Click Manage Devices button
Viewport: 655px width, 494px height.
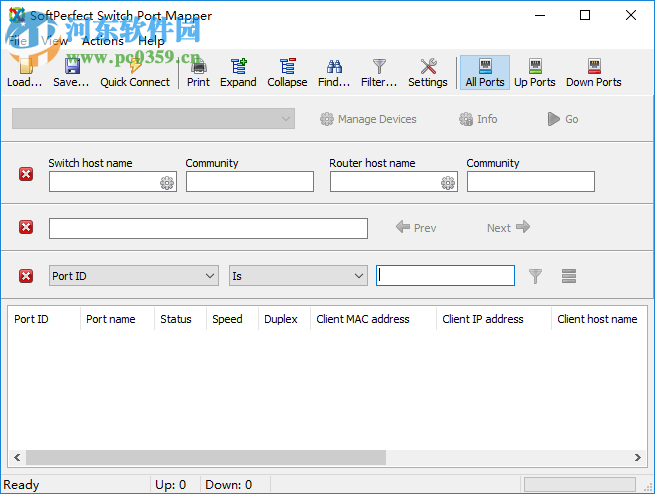[x=368, y=119]
